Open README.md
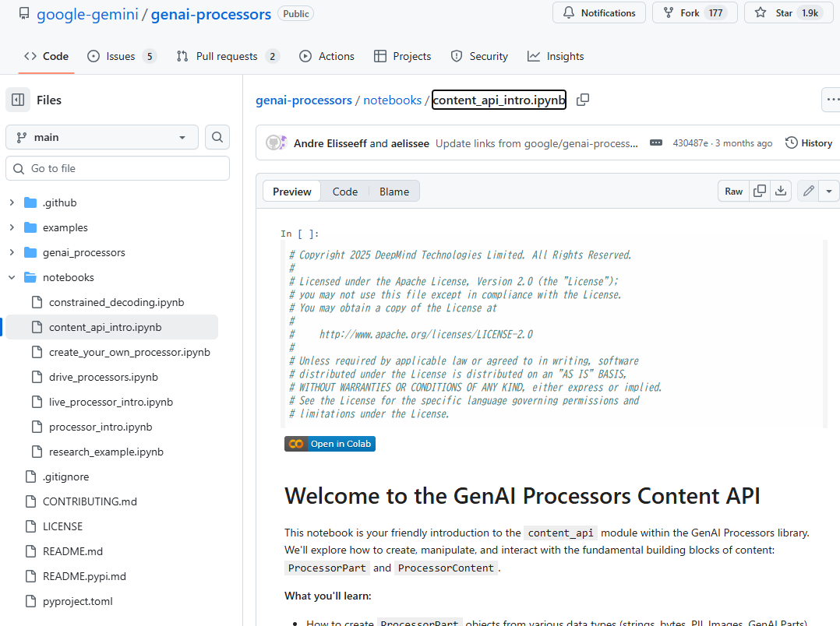Image resolution: width=840 pixels, height=626 pixels. 73,551
